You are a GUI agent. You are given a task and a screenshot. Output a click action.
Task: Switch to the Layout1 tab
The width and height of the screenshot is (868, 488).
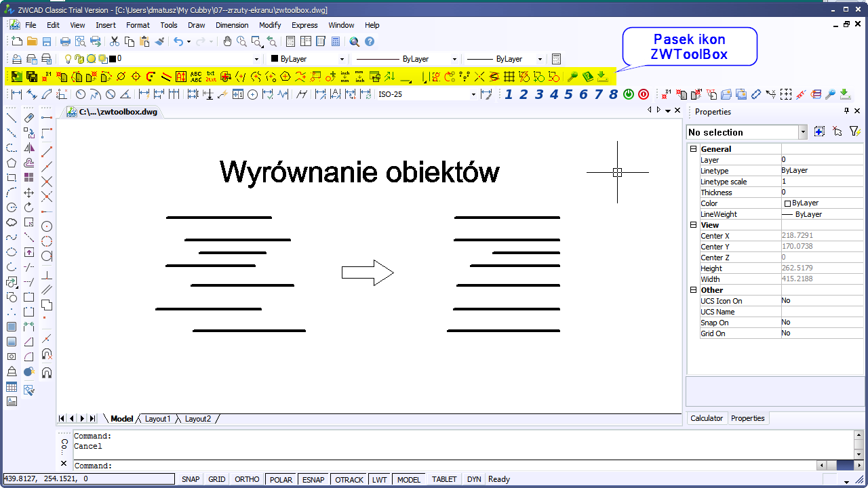pos(157,419)
